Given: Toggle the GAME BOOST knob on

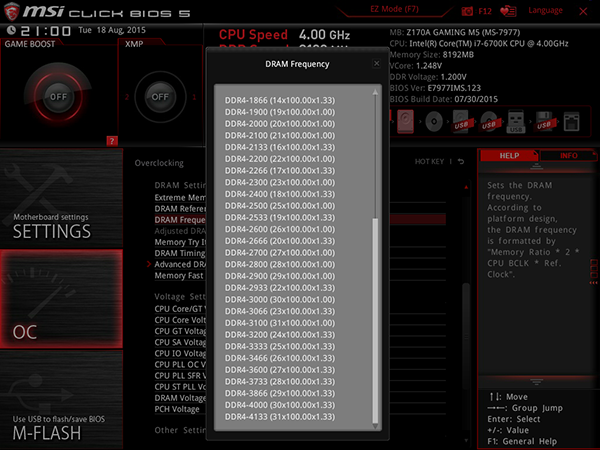Looking at the screenshot, I should pyautogui.click(x=58, y=97).
